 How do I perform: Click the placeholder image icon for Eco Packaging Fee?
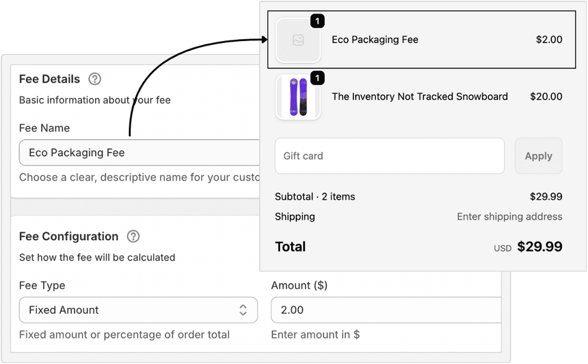(x=298, y=40)
